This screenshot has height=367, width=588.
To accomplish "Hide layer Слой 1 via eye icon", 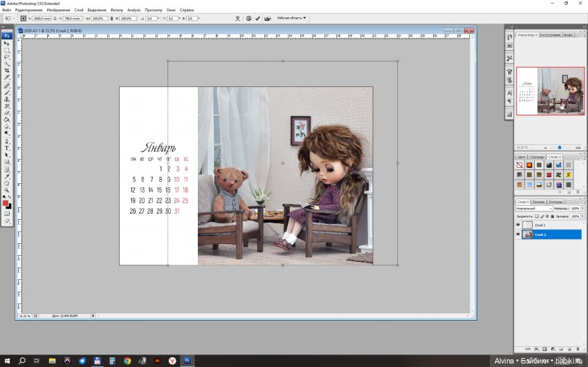I will point(518,225).
